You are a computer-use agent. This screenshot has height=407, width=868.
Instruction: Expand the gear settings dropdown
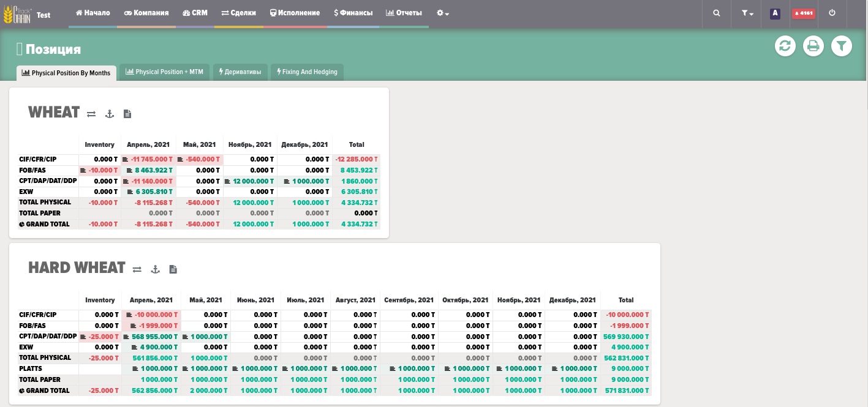click(x=443, y=13)
